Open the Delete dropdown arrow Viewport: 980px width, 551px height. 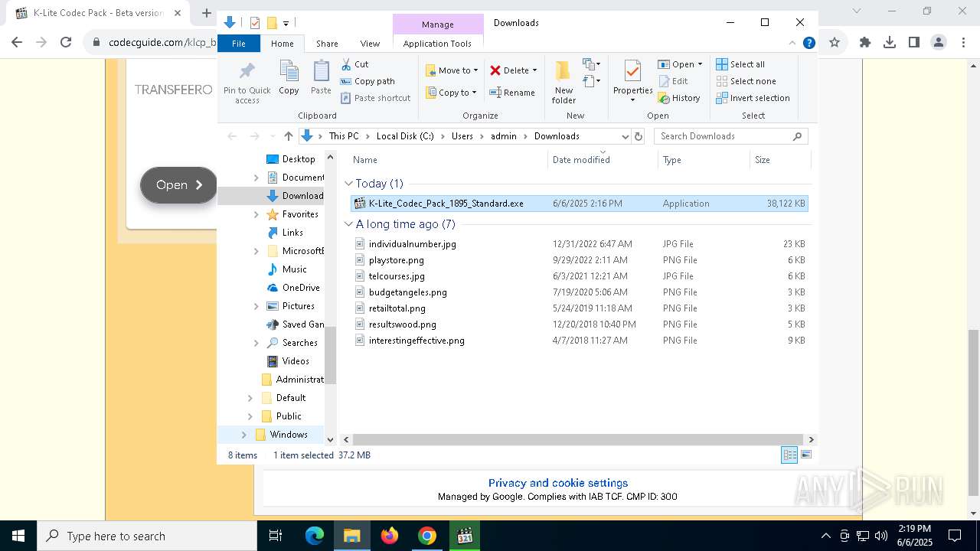pos(534,70)
